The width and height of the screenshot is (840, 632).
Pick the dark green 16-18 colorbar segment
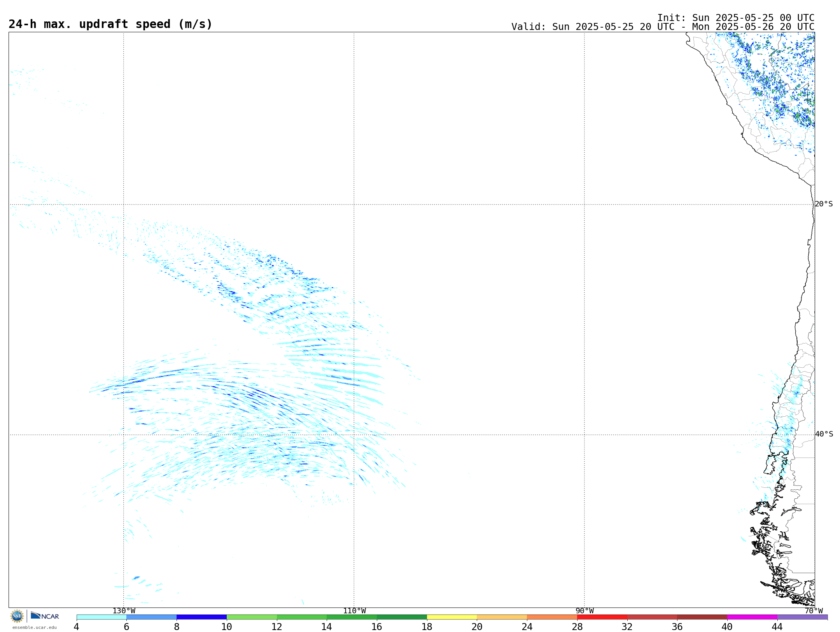pos(402,617)
